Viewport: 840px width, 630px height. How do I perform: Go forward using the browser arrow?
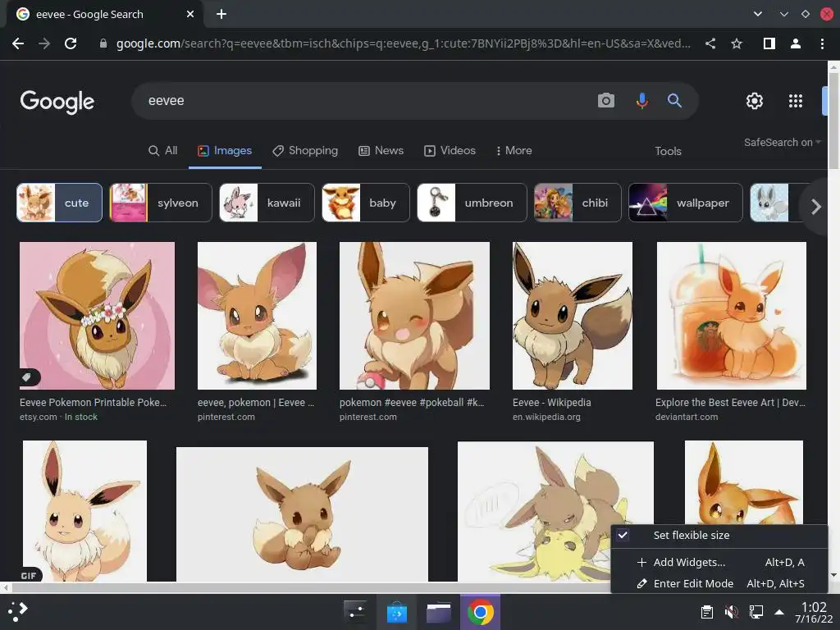44,43
